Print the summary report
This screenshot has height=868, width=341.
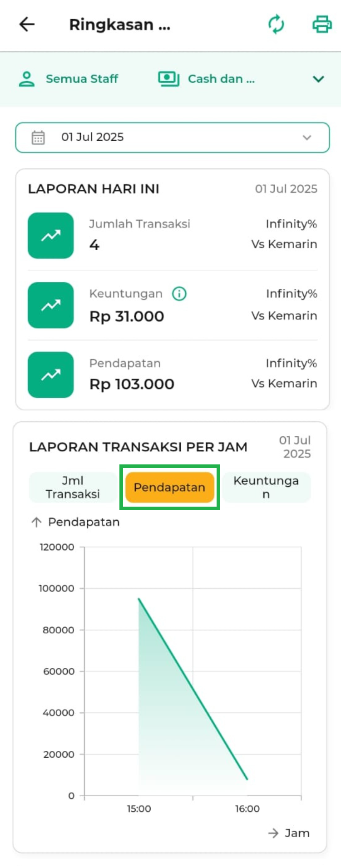[322, 25]
